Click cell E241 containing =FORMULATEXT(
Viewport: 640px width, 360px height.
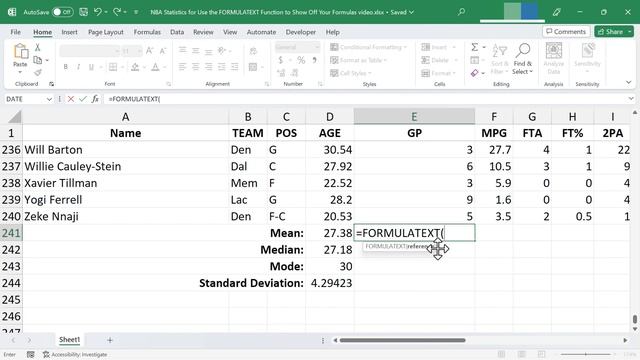pyautogui.click(x=414, y=233)
